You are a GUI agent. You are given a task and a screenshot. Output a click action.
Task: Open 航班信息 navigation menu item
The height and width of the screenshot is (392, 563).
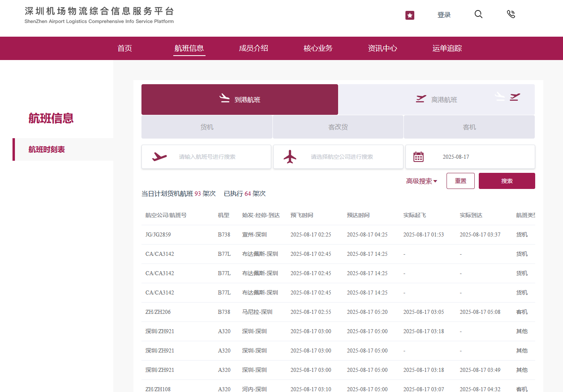tap(189, 48)
